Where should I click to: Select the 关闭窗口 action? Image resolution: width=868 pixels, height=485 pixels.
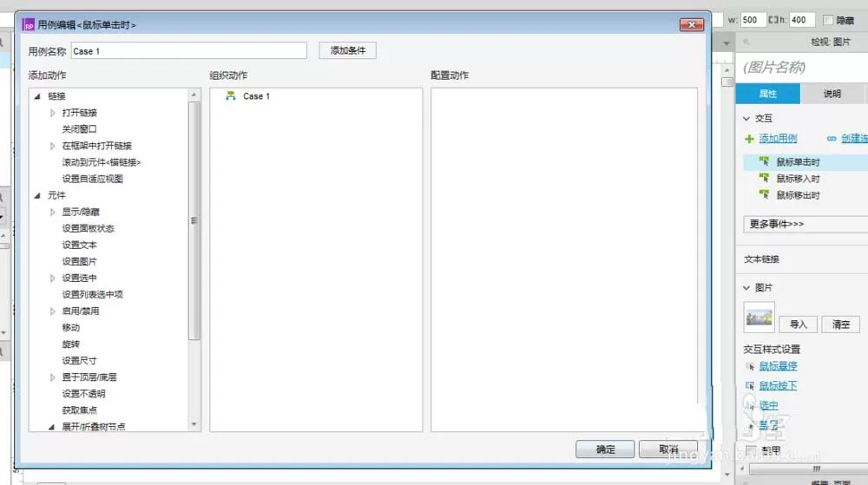tap(79, 129)
